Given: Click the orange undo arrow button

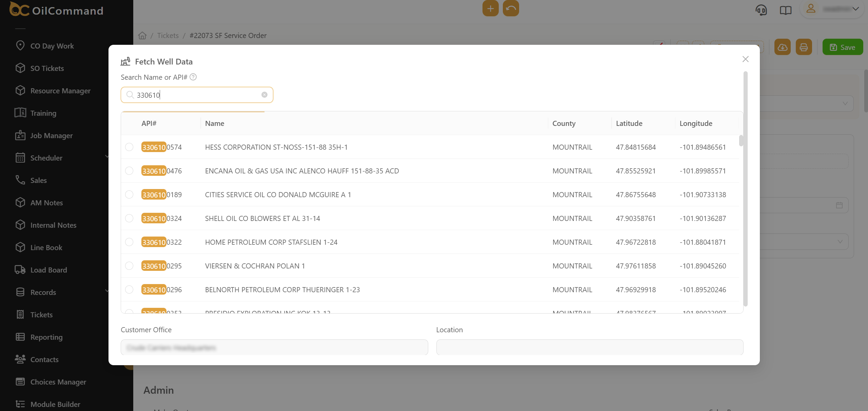Looking at the screenshot, I should click(x=511, y=8).
